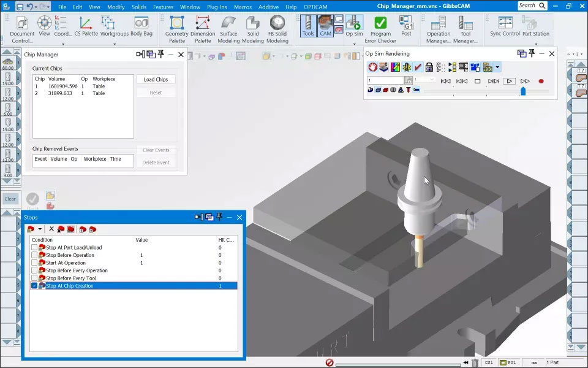This screenshot has width=588, height=368.
Task: Open the Post processor icon
Action: pos(406,26)
